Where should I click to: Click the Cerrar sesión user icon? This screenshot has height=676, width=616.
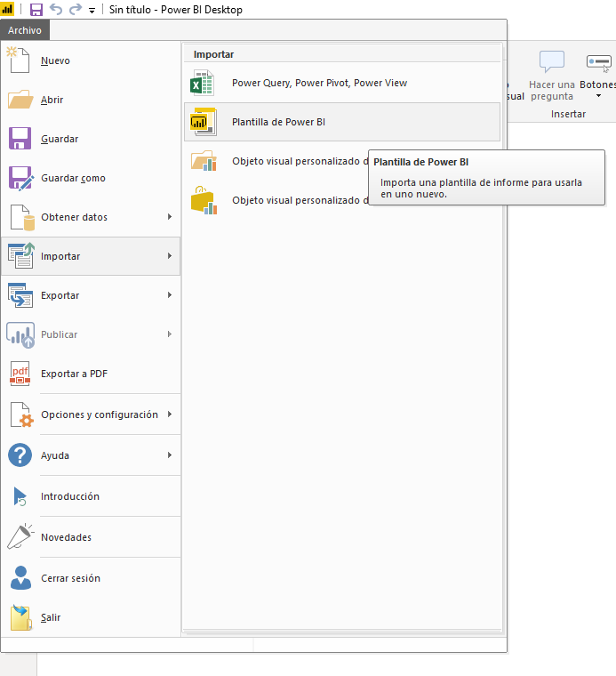click(x=20, y=577)
